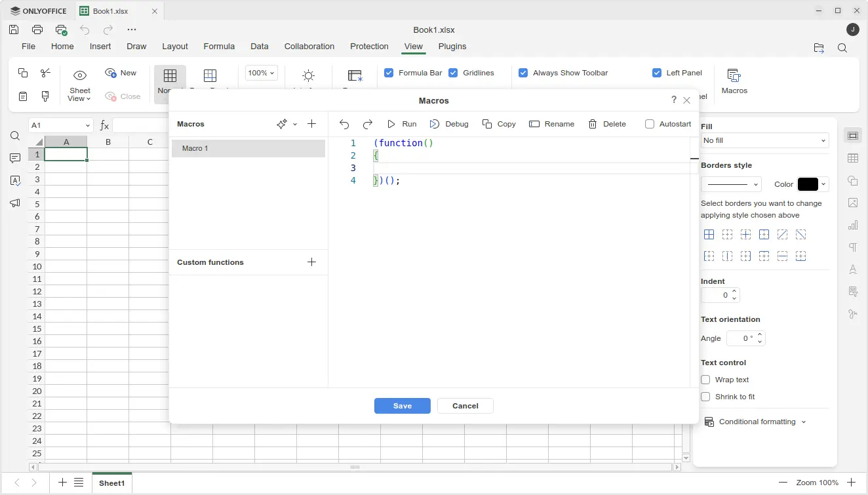The height and width of the screenshot is (495, 868).
Task: Uncheck the Formula Bar checkbox
Action: 389,73
